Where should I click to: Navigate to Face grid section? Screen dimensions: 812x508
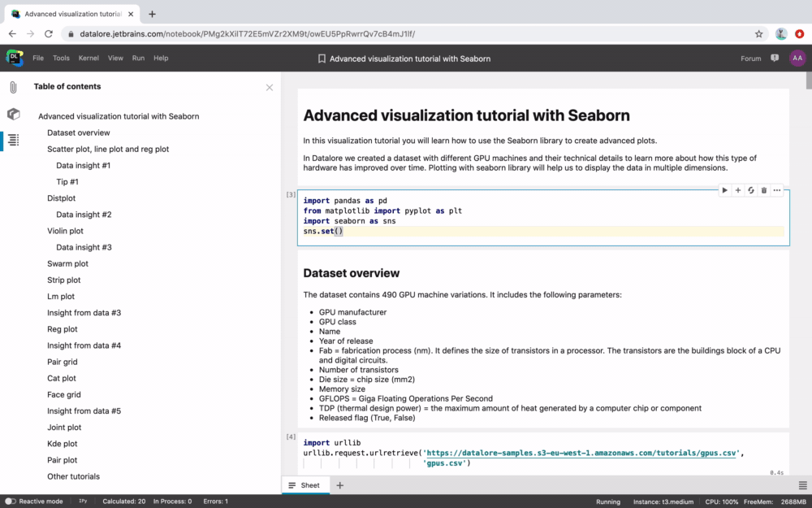point(63,395)
